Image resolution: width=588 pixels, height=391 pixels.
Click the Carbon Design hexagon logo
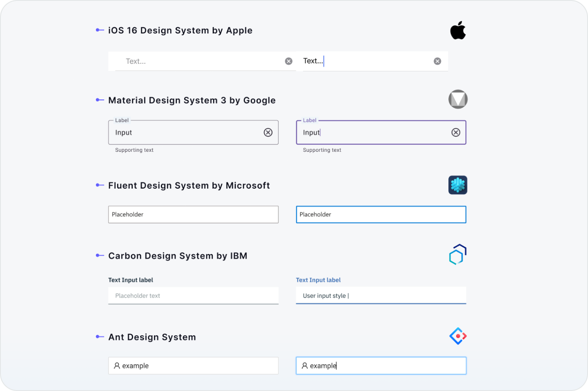[458, 255]
